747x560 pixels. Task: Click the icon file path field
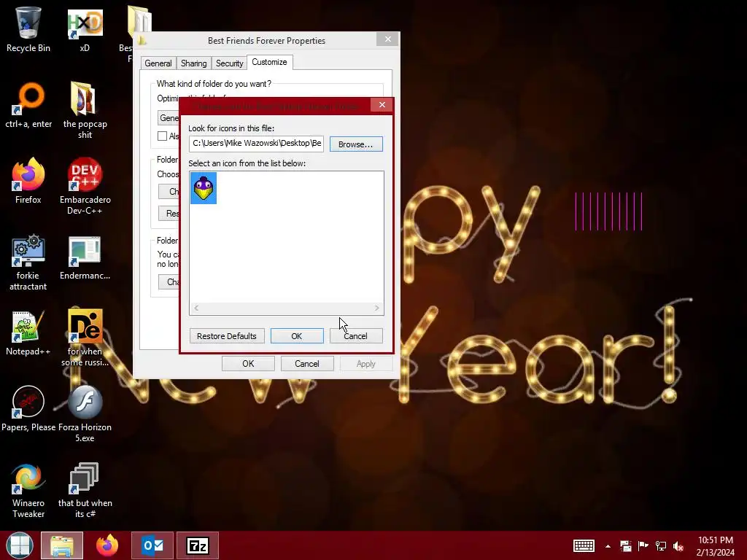pyautogui.click(x=256, y=144)
